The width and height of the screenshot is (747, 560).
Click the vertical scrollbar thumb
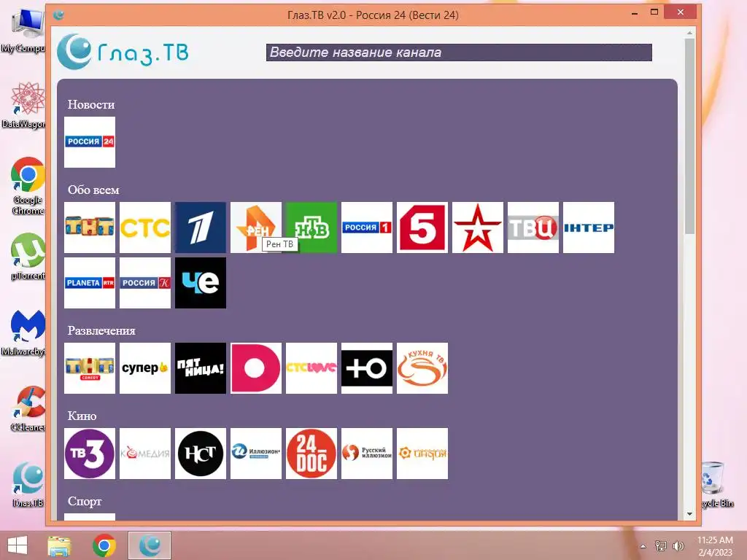point(689,136)
